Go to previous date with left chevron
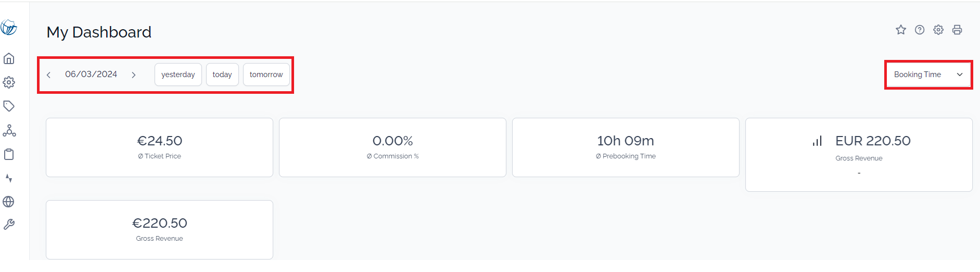Screen dimensions: 980x272 click(x=48, y=75)
